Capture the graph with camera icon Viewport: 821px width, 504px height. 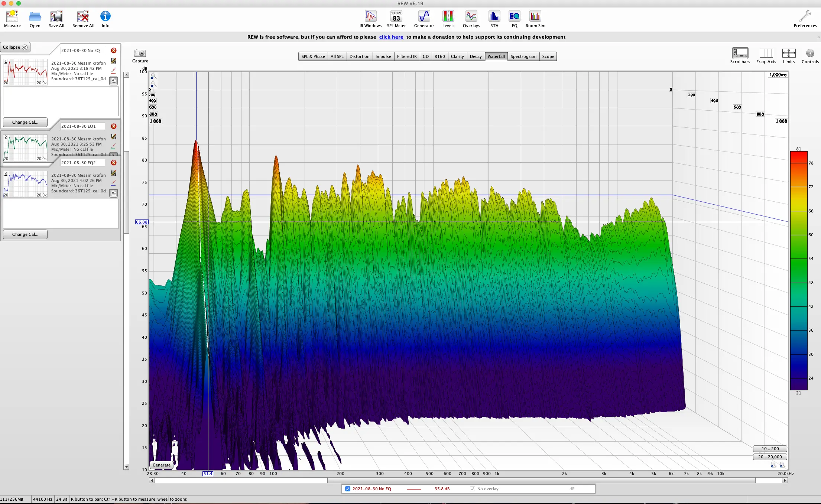coord(140,53)
